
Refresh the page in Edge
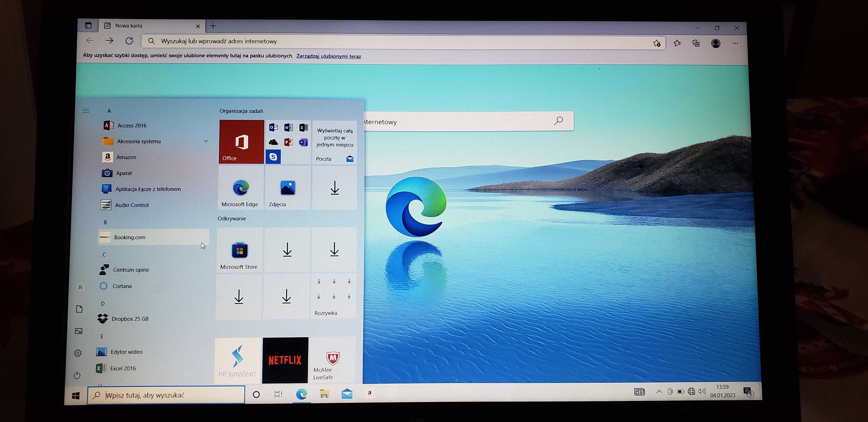[129, 41]
